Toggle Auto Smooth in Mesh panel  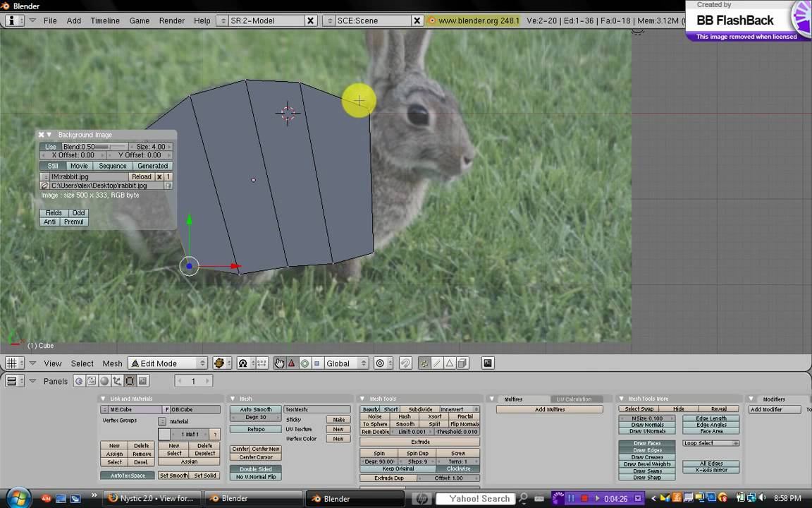point(256,409)
